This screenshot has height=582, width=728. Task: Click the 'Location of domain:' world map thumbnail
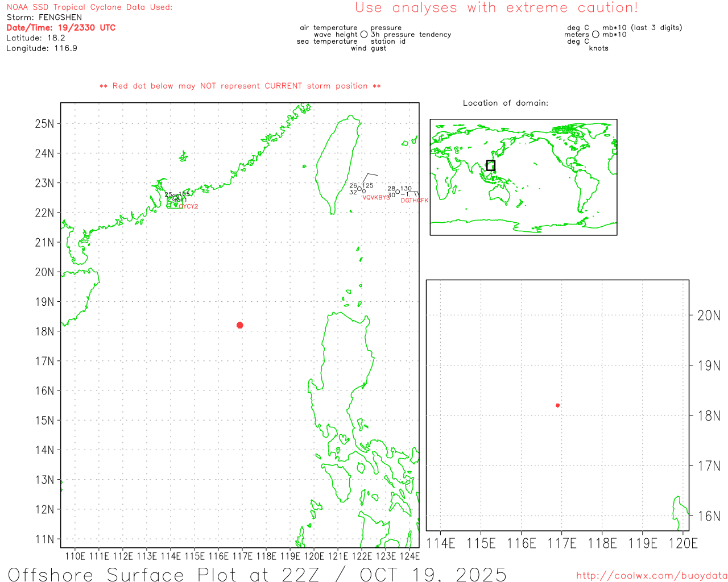523,177
